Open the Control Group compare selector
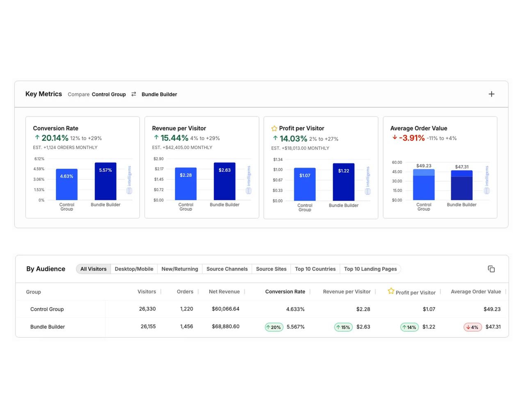The height and width of the screenshot is (420, 525). pyautogui.click(x=109, y=94)
